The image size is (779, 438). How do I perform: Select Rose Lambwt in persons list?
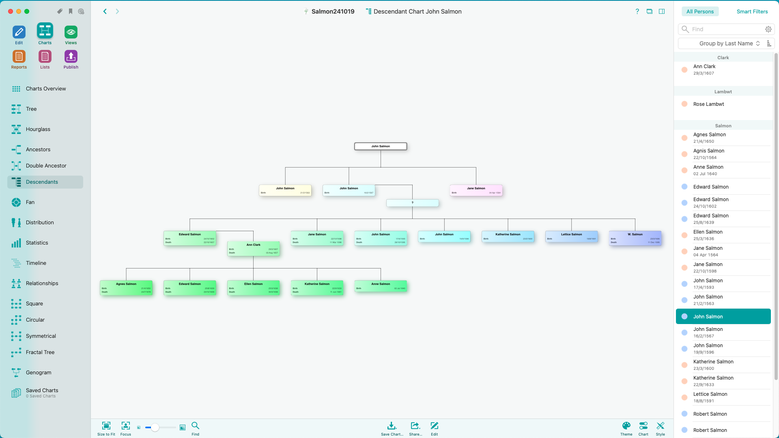[723, 104]
